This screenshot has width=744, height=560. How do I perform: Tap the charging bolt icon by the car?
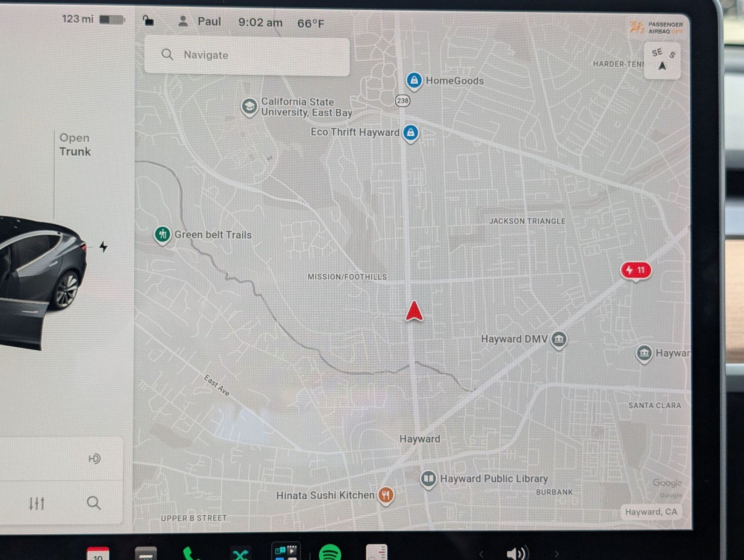(104, 246)
